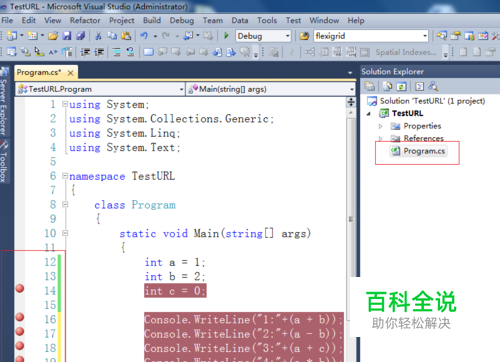Open the Main(string[] args) member dropdown
This screenshot has height=362, width=500.
click(352, 89)
